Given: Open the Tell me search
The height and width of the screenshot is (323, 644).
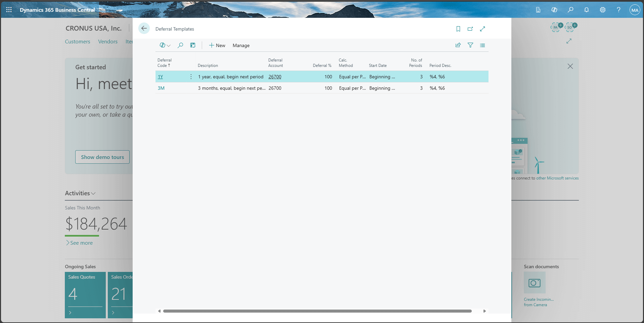Looking at the screenshot, I should click(571, 10).
